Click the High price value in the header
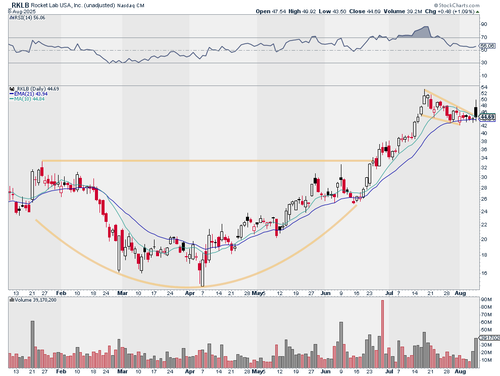The width and height of the screenshot is (500, 376). tap(308, 11)
